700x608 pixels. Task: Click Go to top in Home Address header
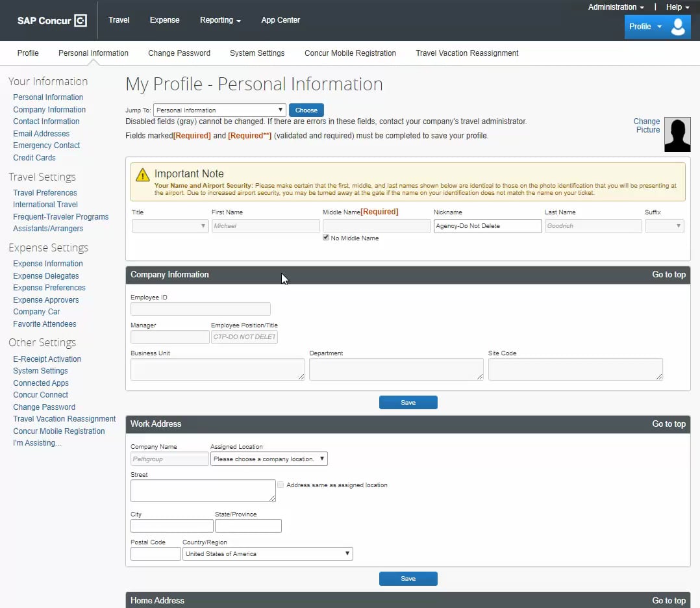669,601
